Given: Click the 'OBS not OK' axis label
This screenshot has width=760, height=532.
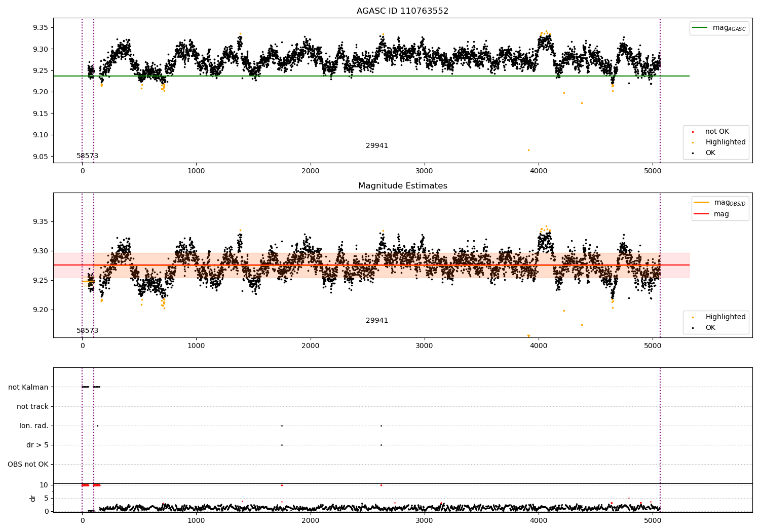Looking at the screenshot, I should pos(28,464).
